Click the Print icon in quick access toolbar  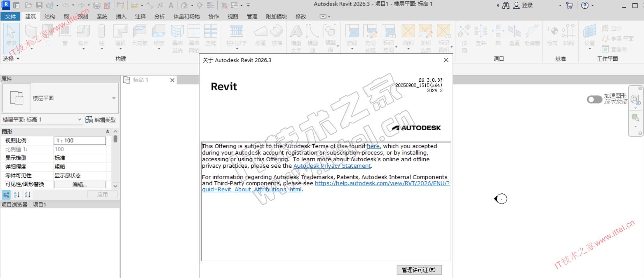coord(97,5)
